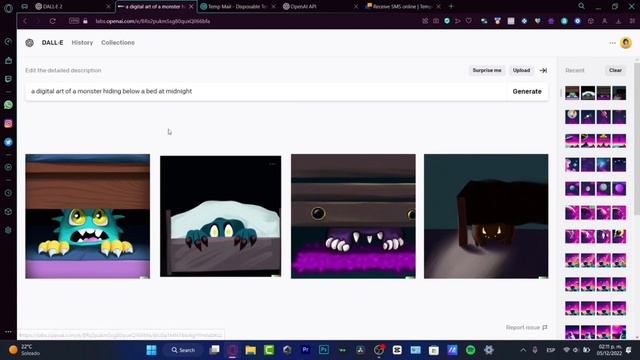Open the dark glowing-eyed monster under bed image

click(x=486, y=216)
